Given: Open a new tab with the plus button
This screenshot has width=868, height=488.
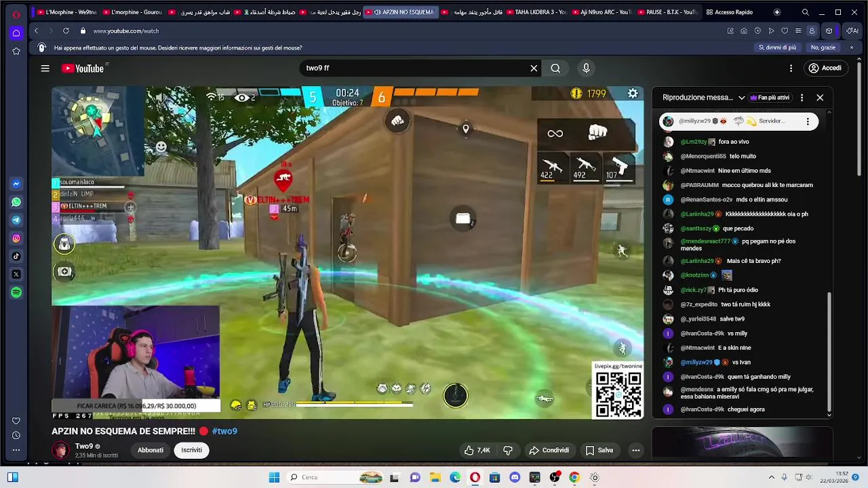Looking at the screenshot, I should click(x=777, y=12).
